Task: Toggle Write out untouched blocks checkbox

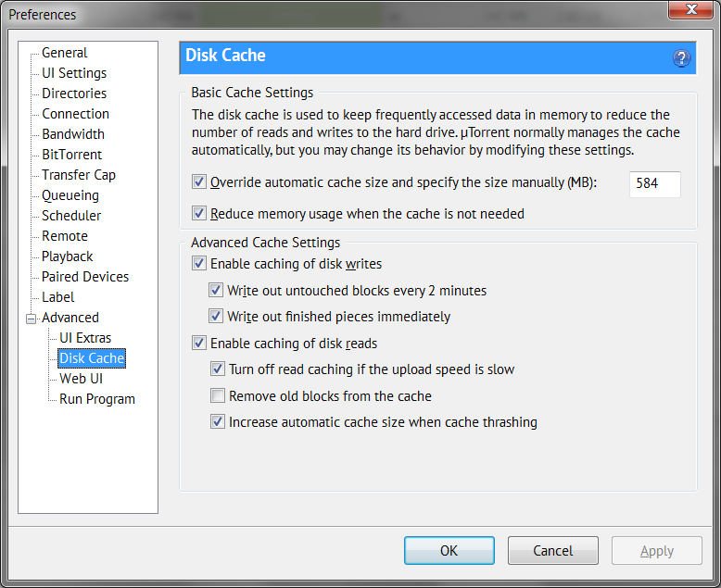Action: coord(216,290)
